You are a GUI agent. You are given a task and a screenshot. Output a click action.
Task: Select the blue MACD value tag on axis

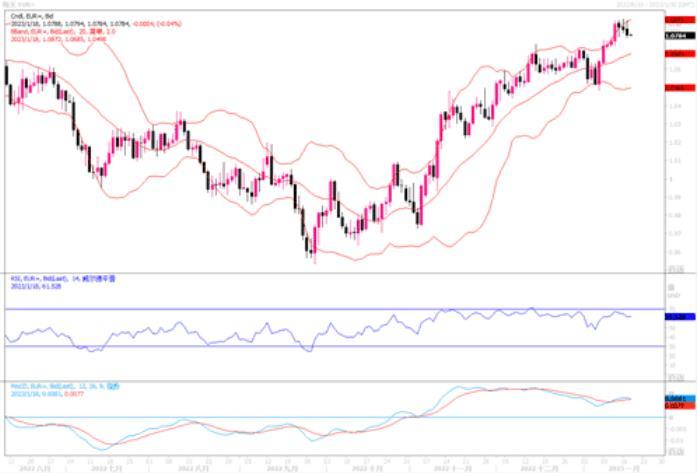677,397
